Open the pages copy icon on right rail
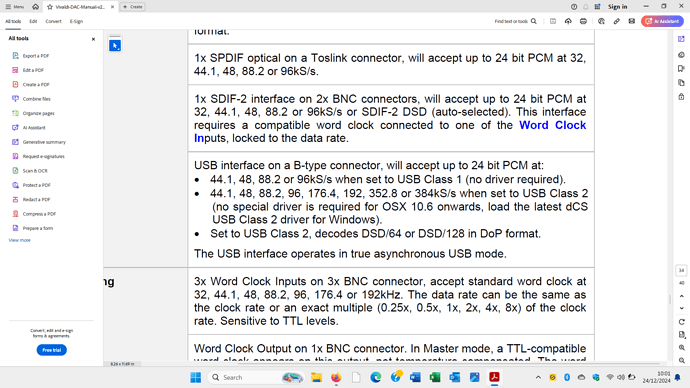 coord(681,83)
